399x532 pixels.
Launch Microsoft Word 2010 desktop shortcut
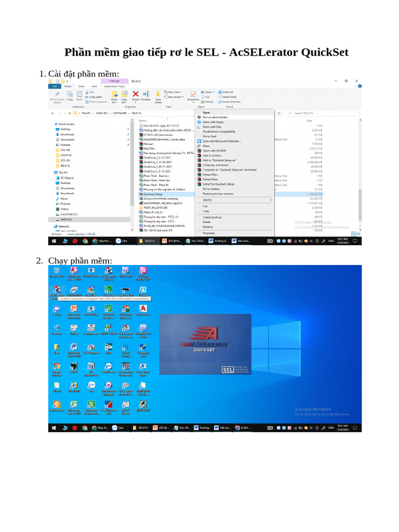coord(74,350)
